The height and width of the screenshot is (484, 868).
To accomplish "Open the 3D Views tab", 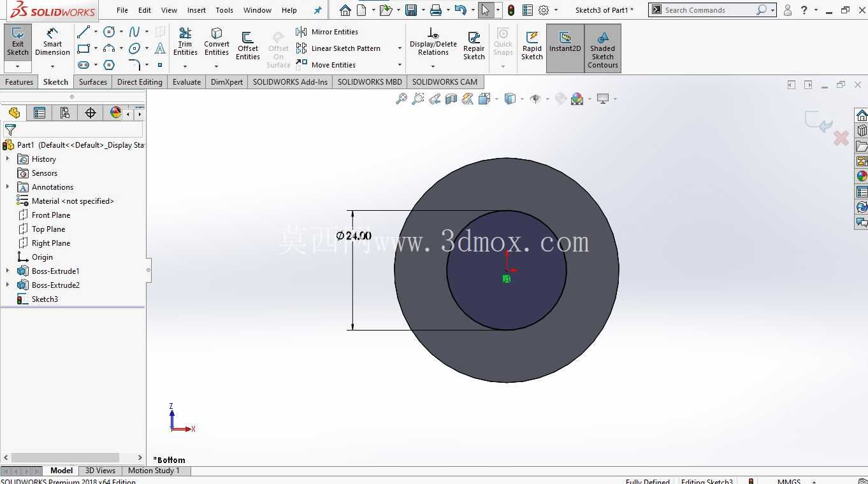I will 100,471.
